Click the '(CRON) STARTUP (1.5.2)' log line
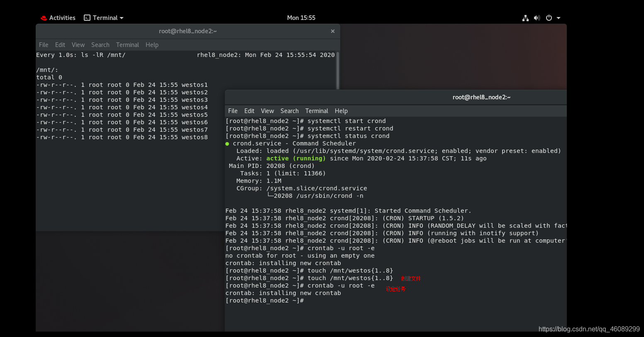 [344, 218]
